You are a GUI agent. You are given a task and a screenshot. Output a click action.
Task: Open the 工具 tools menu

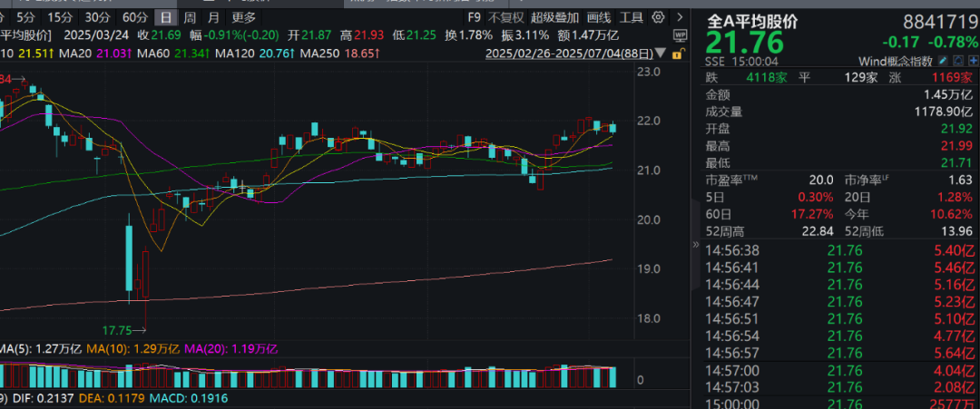[632, 17]
